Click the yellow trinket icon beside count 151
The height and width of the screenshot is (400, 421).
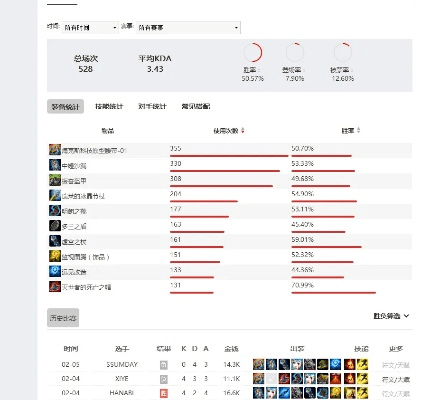pos(55,256)
